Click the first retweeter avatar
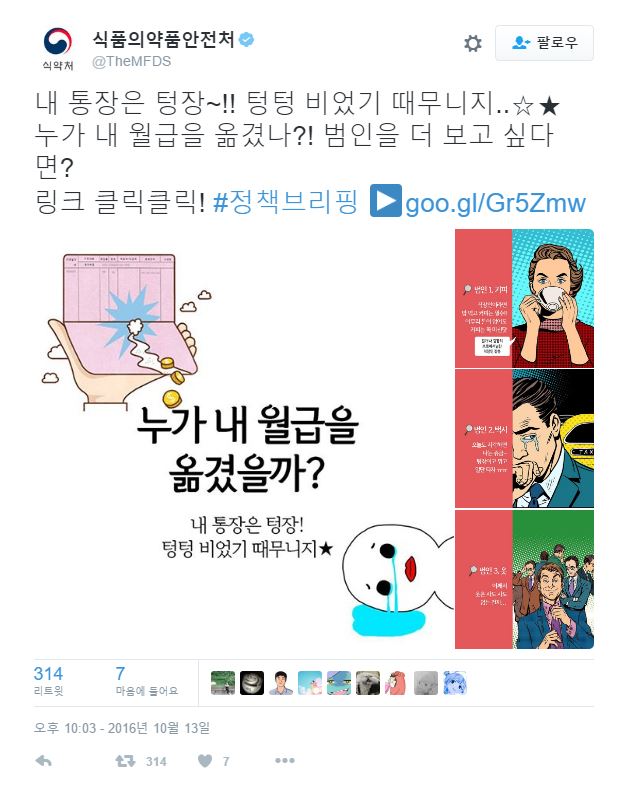 (223, 683)
